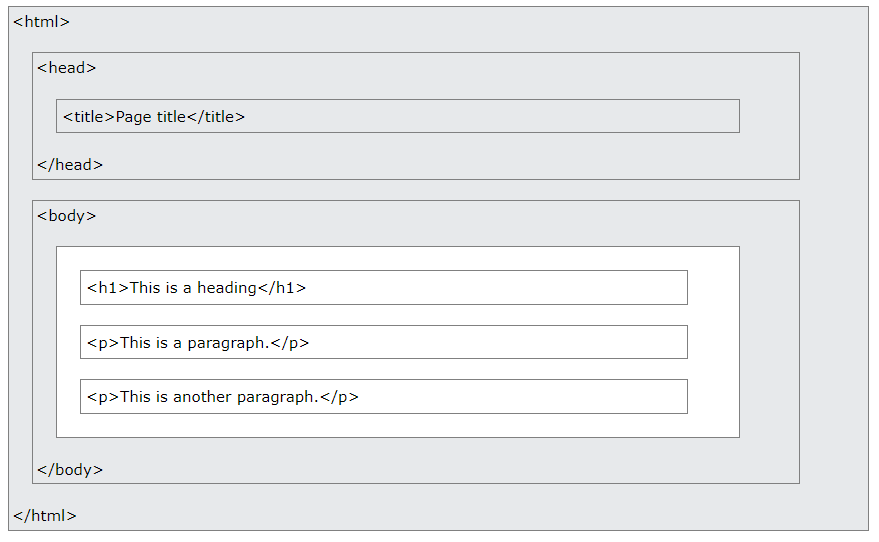Click the closing </title> tag

(x=216, y=117)
